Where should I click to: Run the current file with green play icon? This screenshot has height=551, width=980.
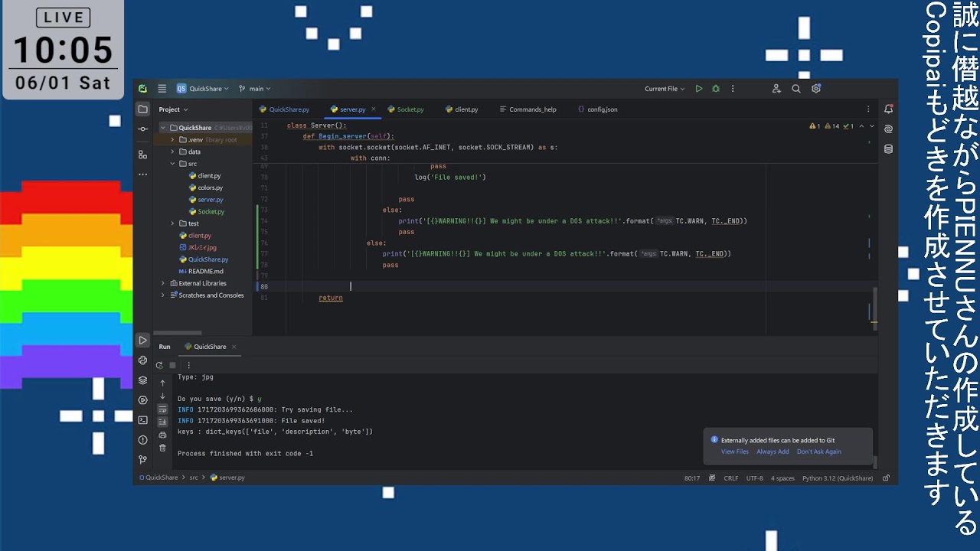click(698, 89)
